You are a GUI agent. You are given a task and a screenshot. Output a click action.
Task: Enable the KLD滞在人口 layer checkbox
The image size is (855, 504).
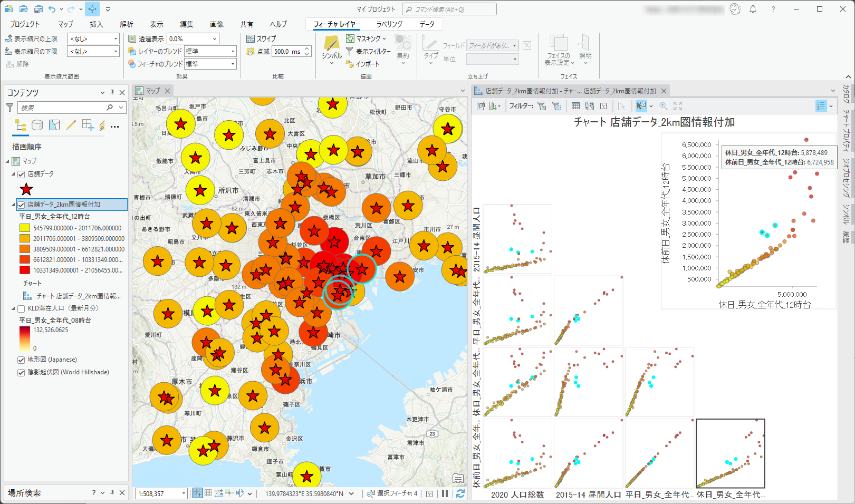point(21,308)
